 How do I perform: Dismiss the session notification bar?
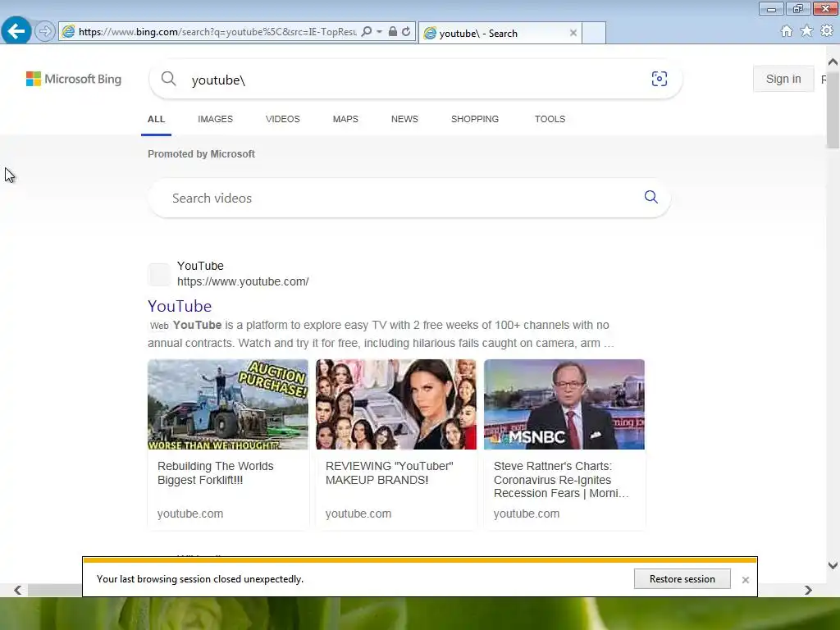click(x=745, y=580)
